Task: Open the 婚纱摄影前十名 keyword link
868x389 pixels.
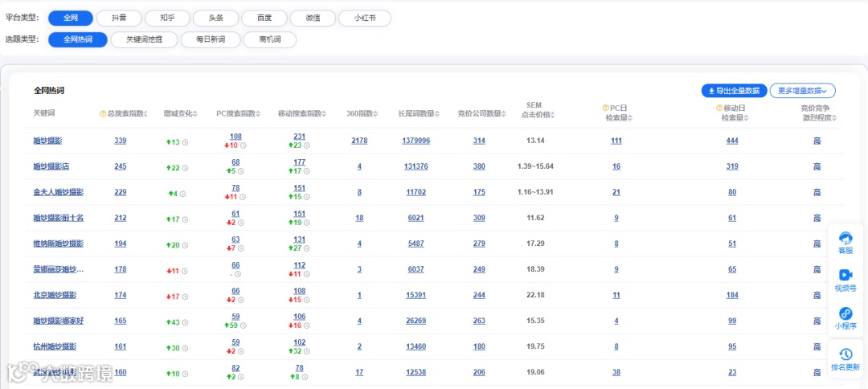Action: (x=58, y=218)
